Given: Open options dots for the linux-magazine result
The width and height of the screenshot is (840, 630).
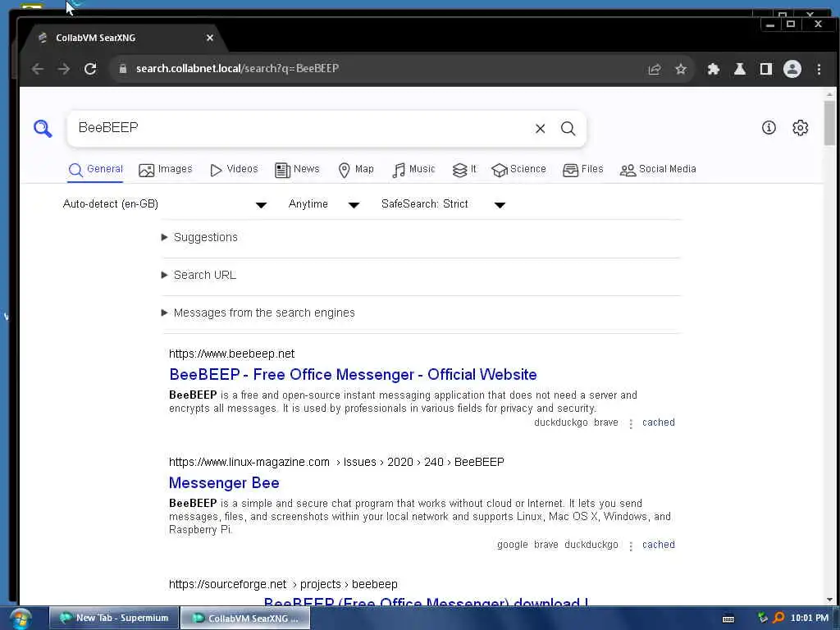Looking at the screenshot, I should point(631,546).
